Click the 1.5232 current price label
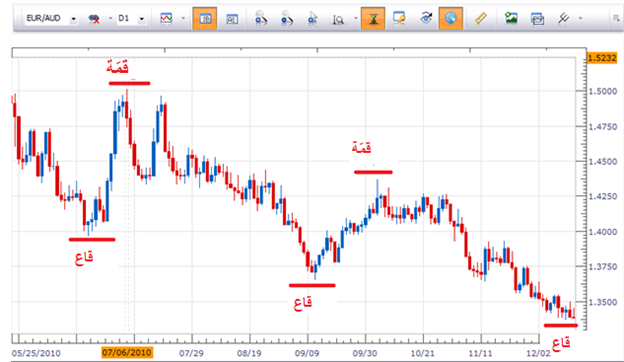The height and width of the screenshot is (362, 624). tap(602, 58)
